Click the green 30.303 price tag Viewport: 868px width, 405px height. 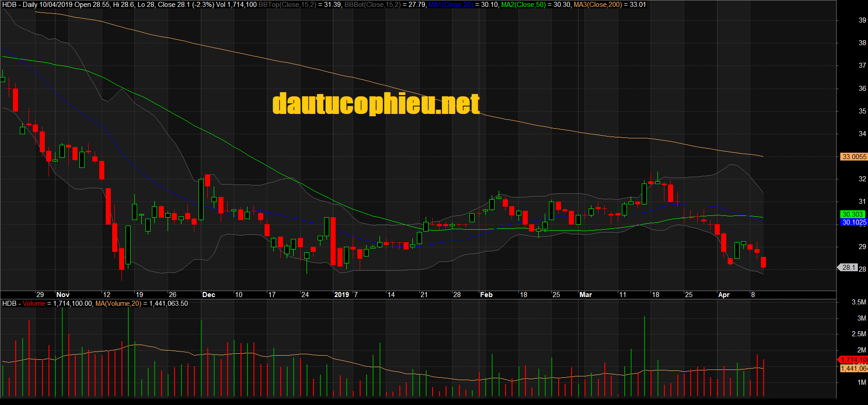coord(852,214)
